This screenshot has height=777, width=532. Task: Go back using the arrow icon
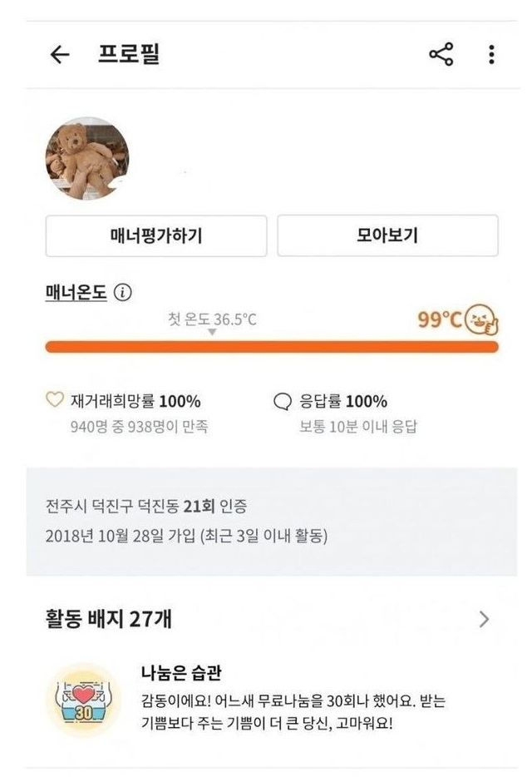(x=59, y=55)
